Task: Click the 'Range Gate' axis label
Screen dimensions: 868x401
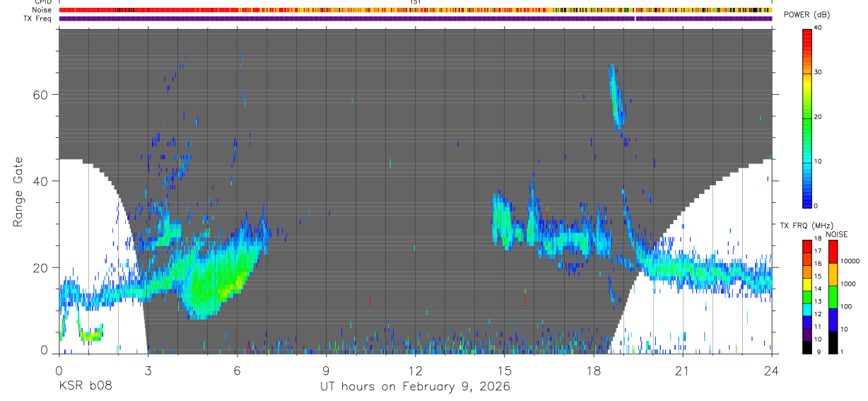Action: click(x=18, y=191)
